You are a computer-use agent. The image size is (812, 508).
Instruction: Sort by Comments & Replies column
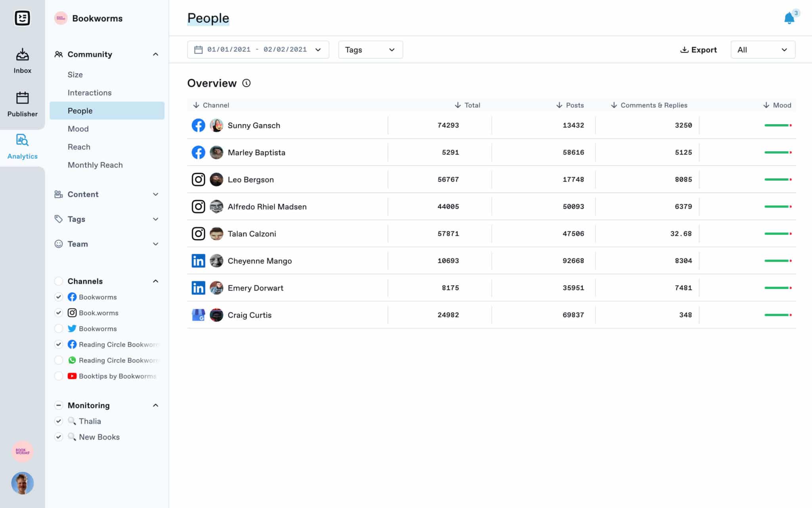tap(649, 105)
